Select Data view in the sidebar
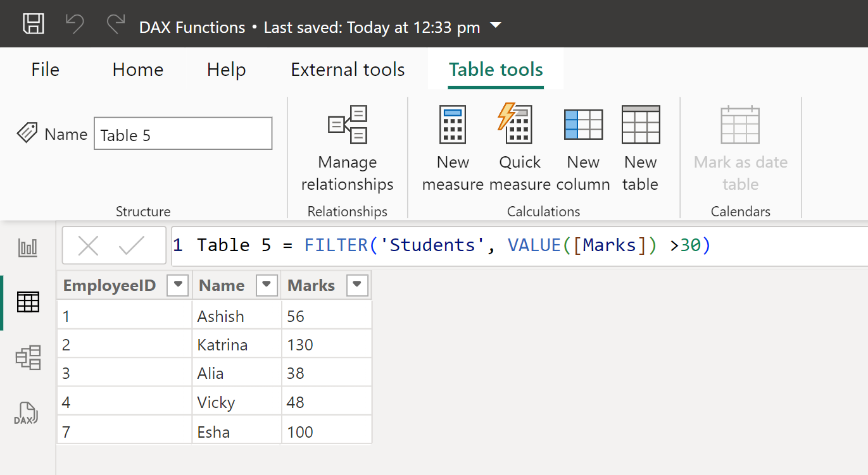Viewport: 868px width, 475px height. [27, 302]
